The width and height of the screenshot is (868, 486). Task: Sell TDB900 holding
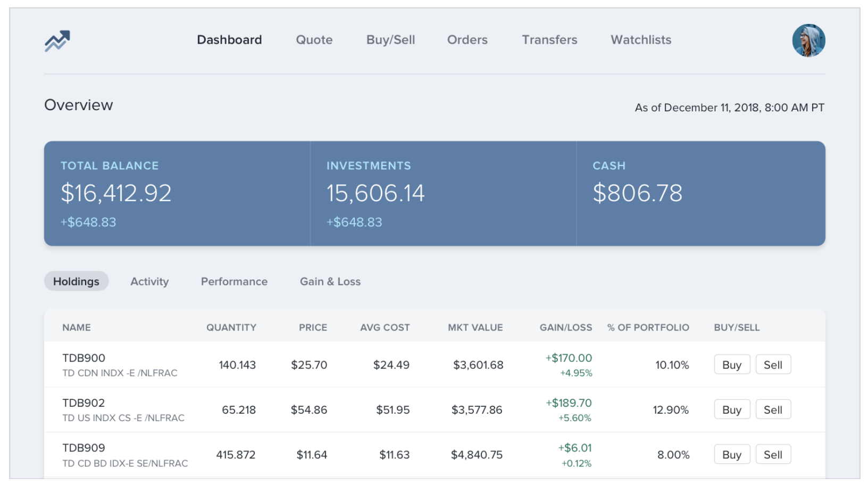point(773,365)
